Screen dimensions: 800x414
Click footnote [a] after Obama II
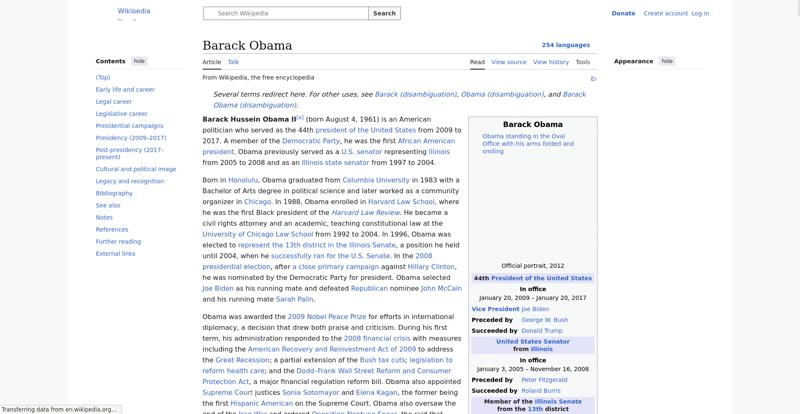[300, 117]
